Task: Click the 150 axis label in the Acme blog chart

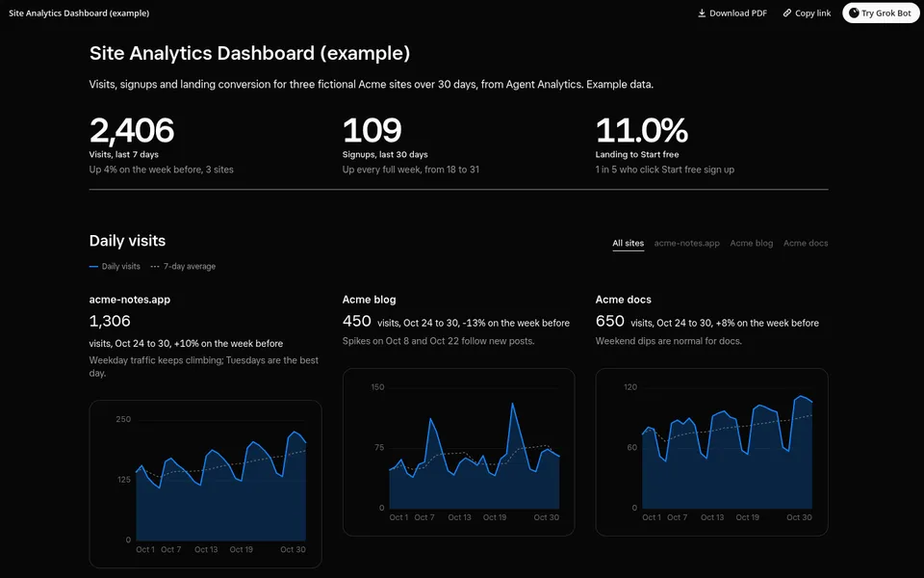Action: click(x=377, y=387)
